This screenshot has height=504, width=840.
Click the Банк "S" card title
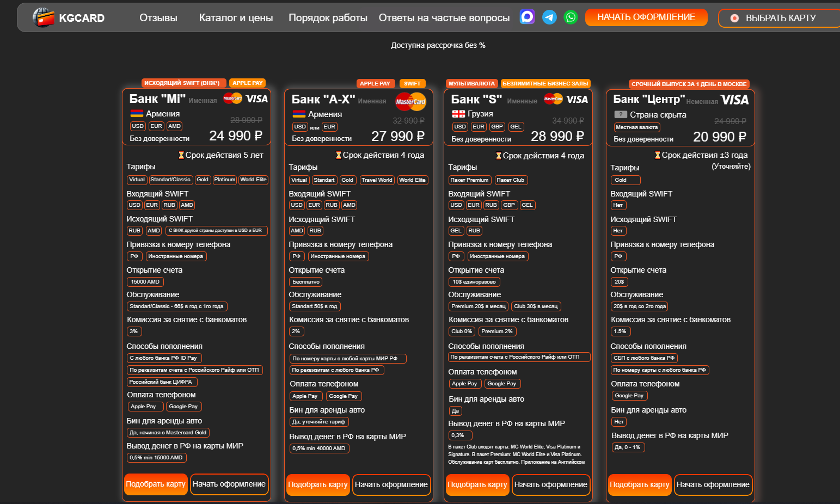click(x=476, y=99)
